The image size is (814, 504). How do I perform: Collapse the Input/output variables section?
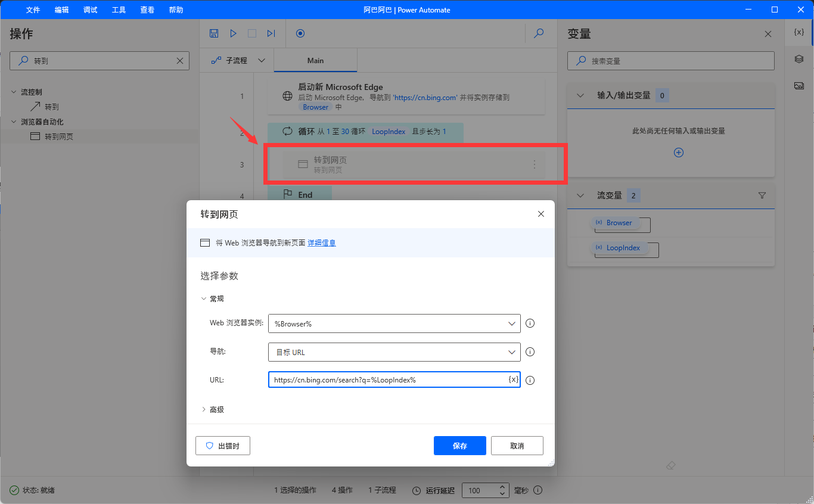pyautogui.click(x=580, y=95)
